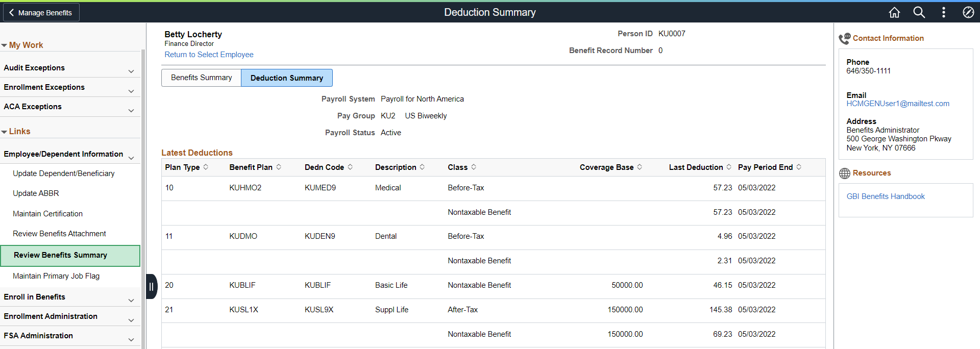Click the KUDMO benefit plan cell

coord(243,236)
